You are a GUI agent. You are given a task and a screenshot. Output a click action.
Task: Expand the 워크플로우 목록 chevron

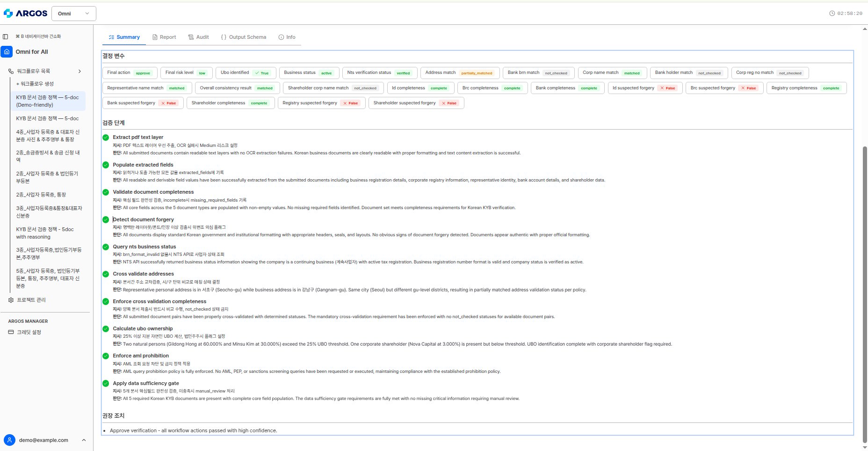pyautogui.click(x=80, y=71)
